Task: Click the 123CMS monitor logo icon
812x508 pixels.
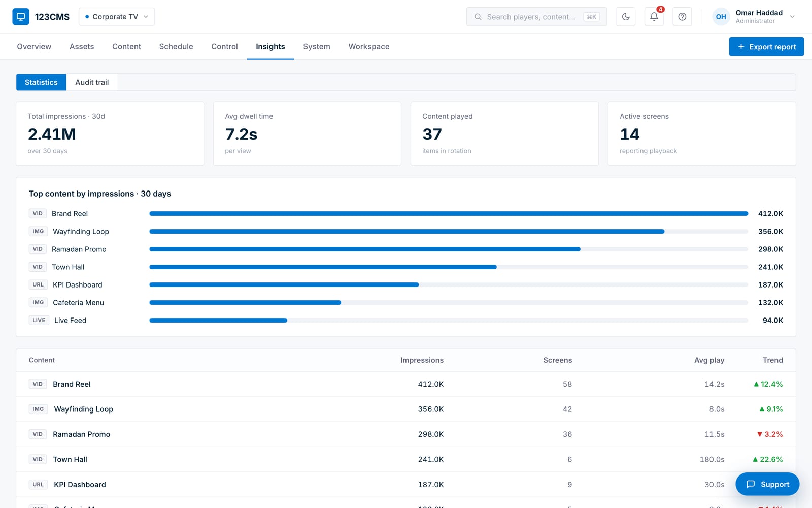Action: 21,17
